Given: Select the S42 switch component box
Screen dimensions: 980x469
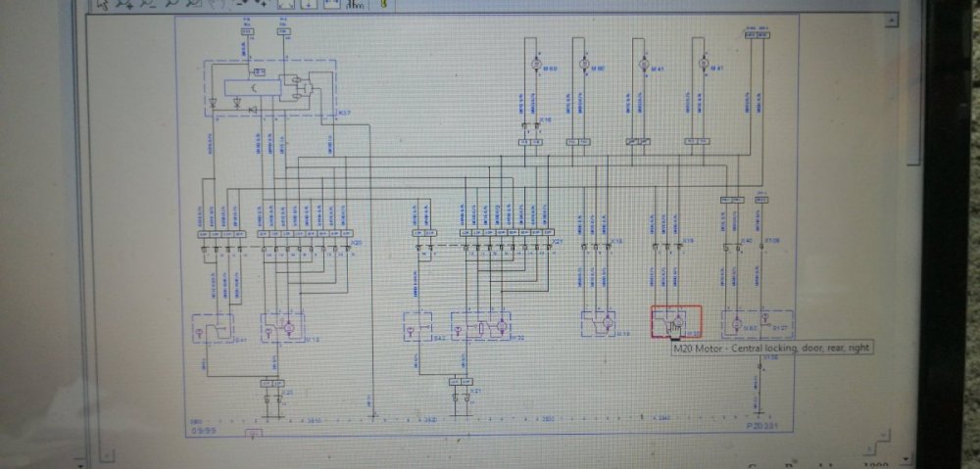Looking at the screenshot, I should [x=417, y=326].
